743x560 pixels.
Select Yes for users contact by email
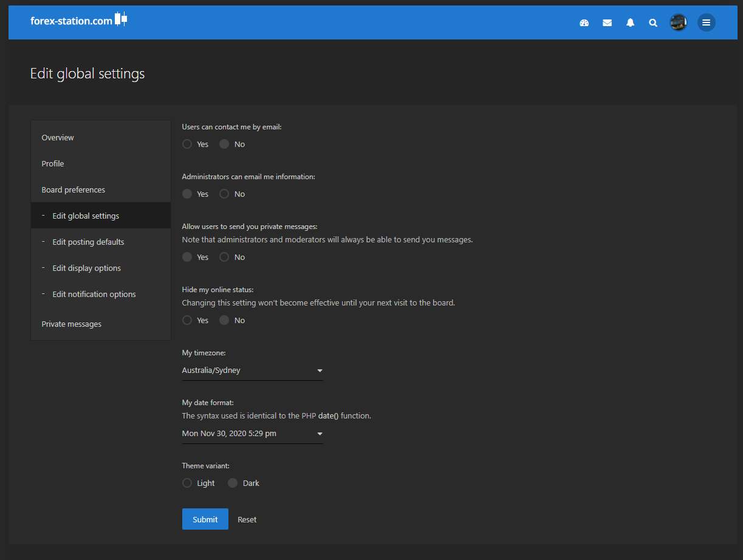[x=187, y=145]
